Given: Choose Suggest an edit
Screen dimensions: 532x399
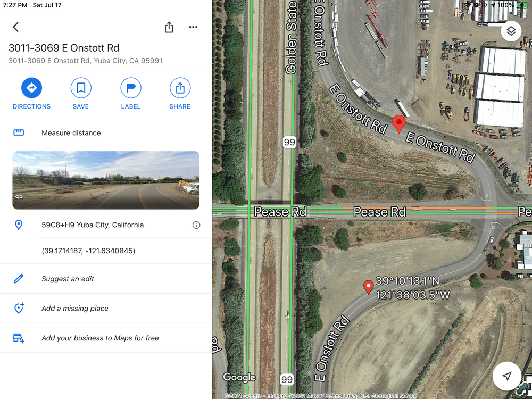Looking at the screenshot, I should (x=106, y=279).
